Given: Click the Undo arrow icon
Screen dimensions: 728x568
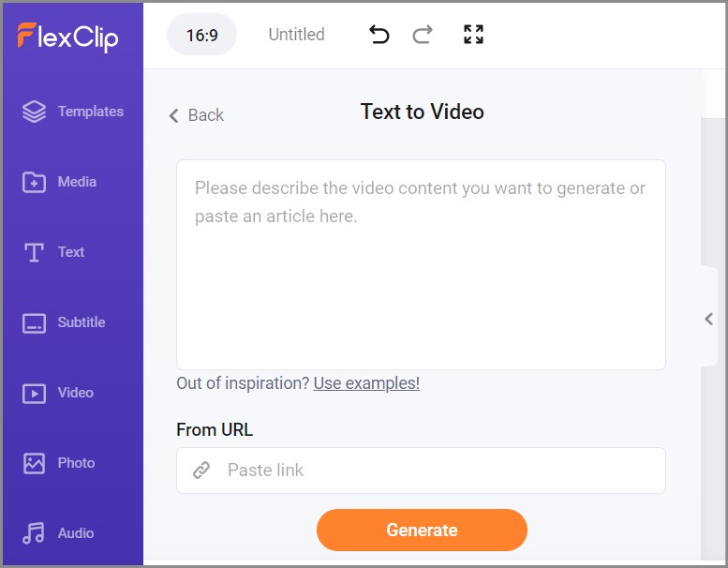Looking at the screenshot, I should 379,35.
